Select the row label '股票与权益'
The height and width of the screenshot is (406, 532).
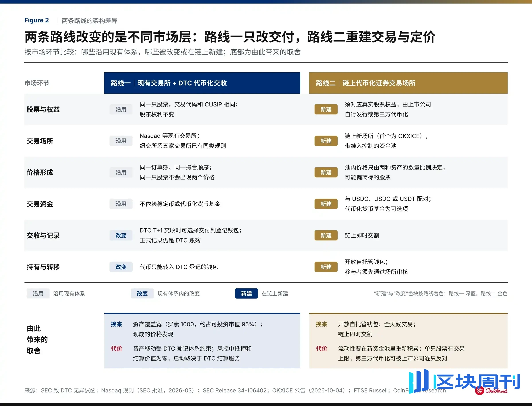pyautogui.click(x=43, y=109)
